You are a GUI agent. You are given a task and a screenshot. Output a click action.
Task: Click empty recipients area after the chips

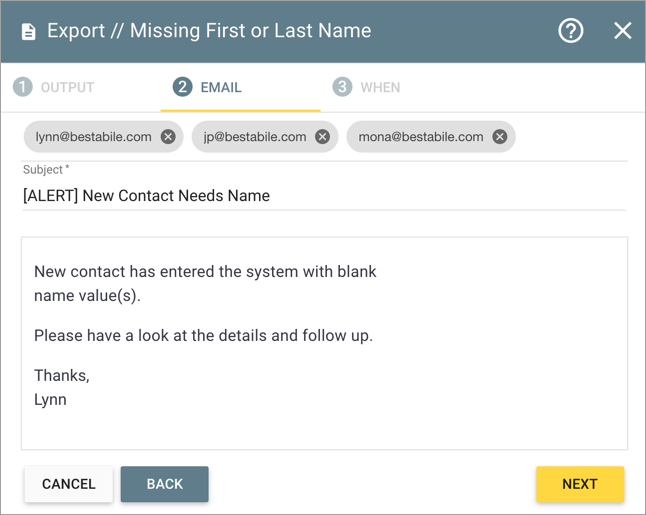pyautogui.click(x=570, y=137)
